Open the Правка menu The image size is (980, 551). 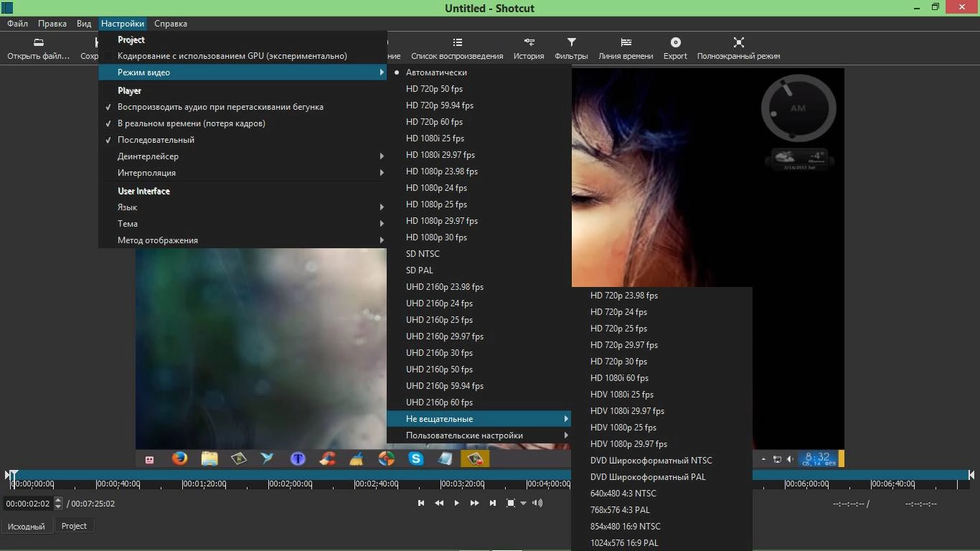click(52, 24)
